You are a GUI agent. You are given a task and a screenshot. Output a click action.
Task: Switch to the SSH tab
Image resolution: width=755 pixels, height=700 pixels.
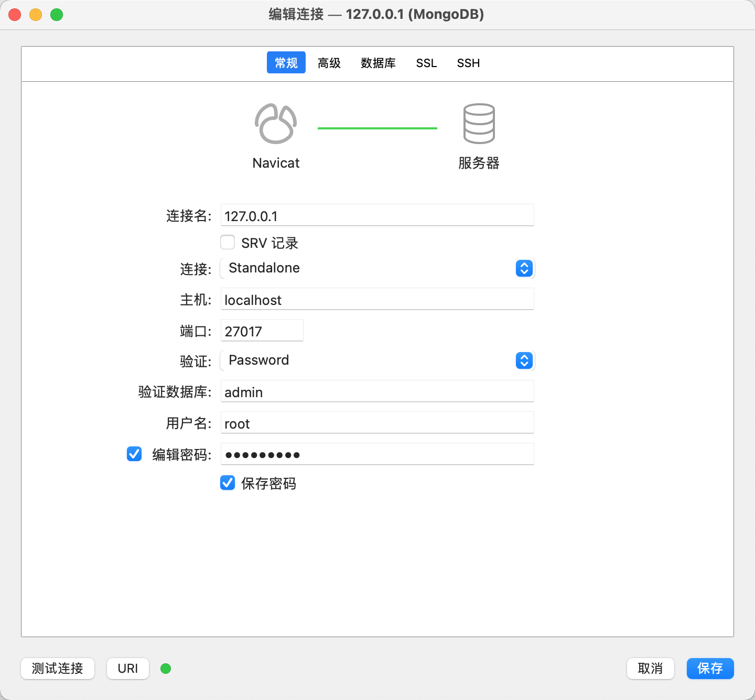(x=468, y=63)
